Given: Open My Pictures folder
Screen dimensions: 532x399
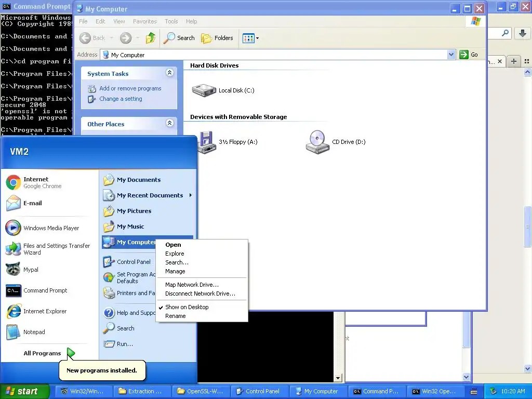Looking at the screenshot, I should [x=127, y=211].
